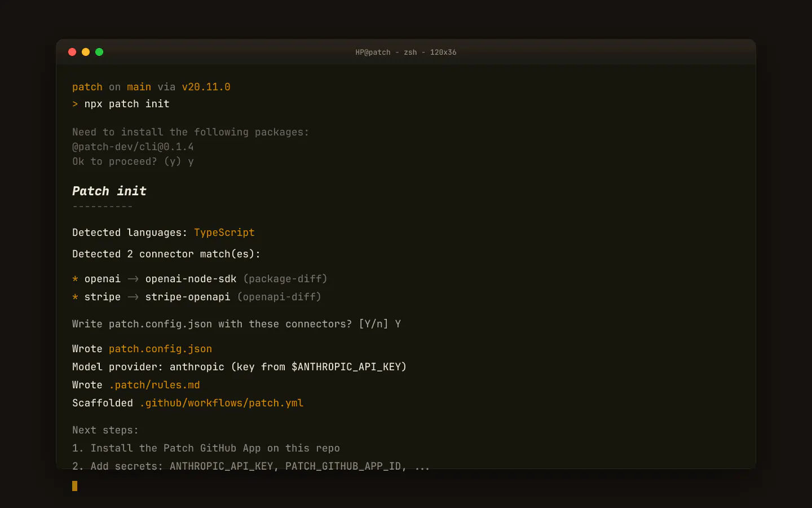812x508 pixels.
Task: Click the 'Next steps:' line
Action: tap(105, 430)
